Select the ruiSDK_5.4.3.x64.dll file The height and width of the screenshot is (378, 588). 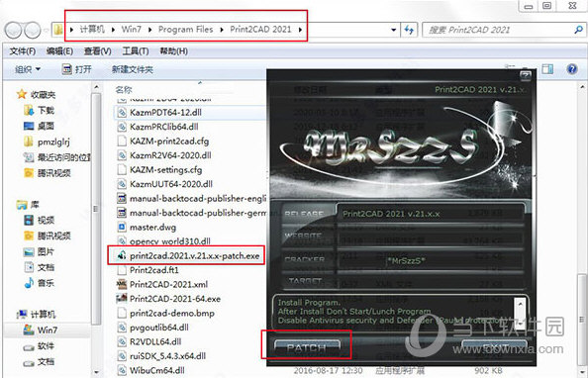167,356
